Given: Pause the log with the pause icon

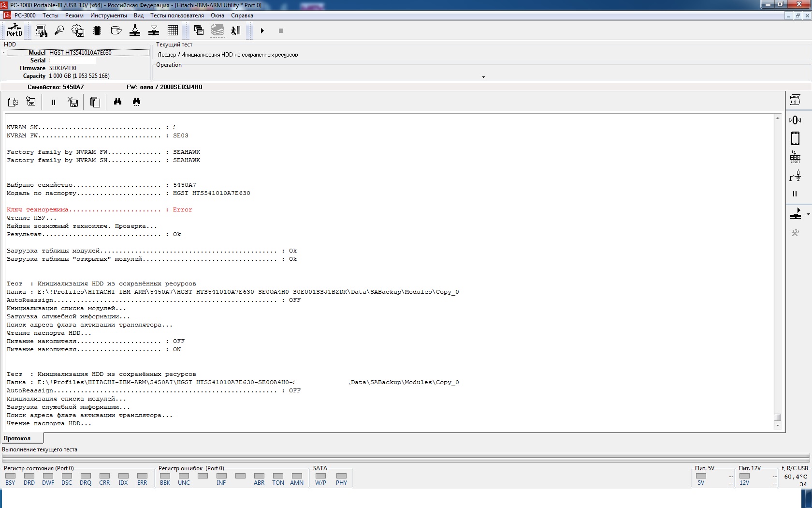Looking at the screenshot, I should (53, 102).
